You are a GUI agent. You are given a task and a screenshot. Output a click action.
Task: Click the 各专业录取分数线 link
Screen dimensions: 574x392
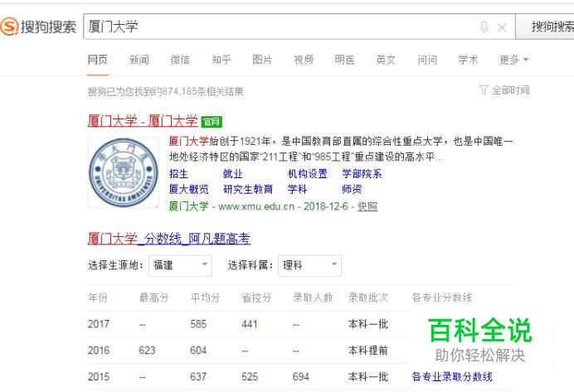click(452, 376)
